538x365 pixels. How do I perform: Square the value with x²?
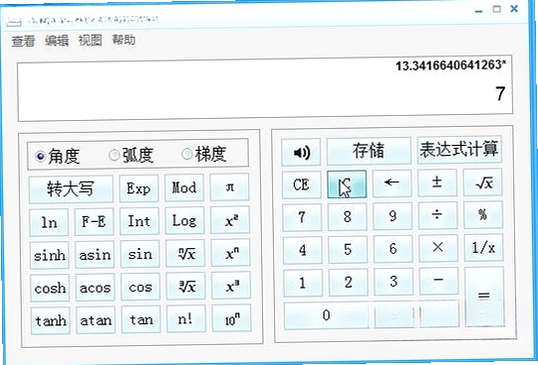[x=230, y=220]
